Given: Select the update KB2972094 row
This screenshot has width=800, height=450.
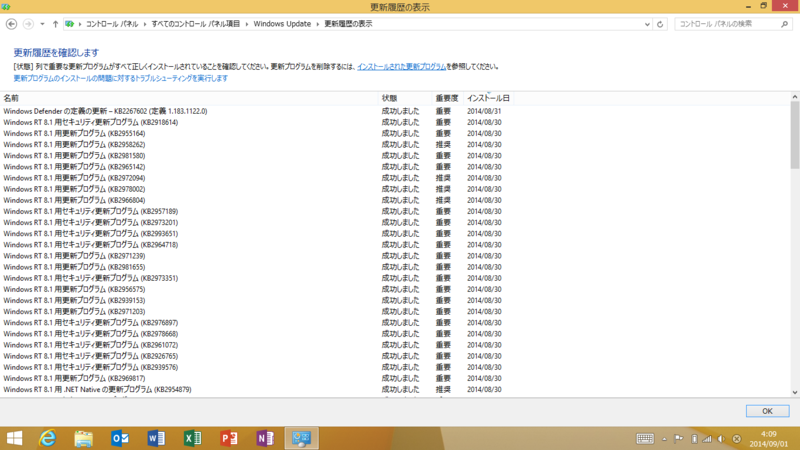Looking at the screenshot, I should (x=255, y=178).
